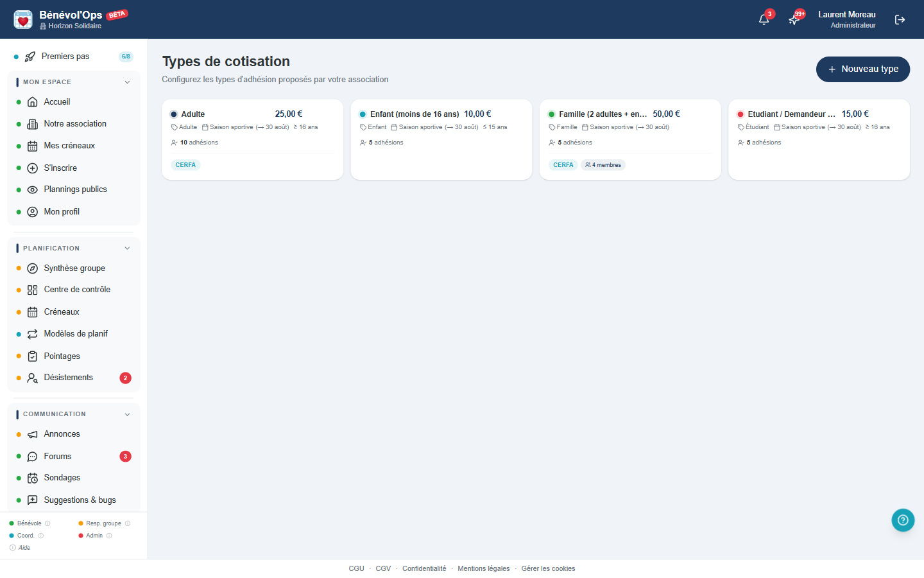The image size is (924, 578).
Task: Click the red badge 2 on Désistements
Action: pos(125,378)
